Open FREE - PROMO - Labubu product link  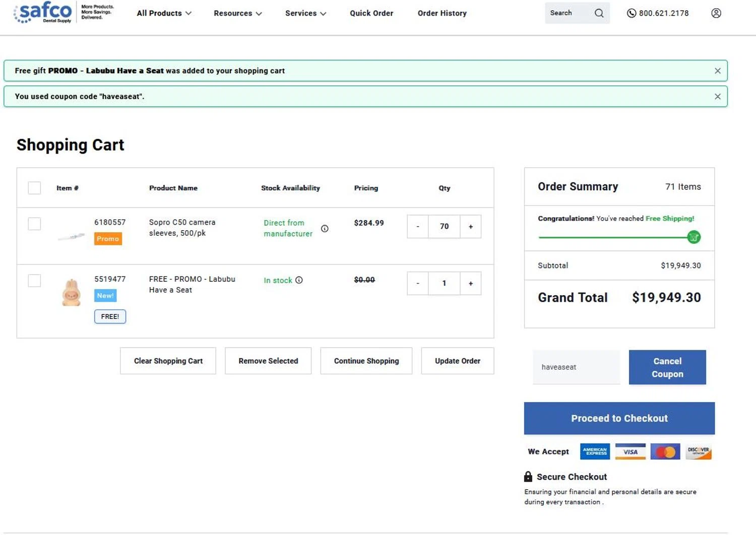192,285
